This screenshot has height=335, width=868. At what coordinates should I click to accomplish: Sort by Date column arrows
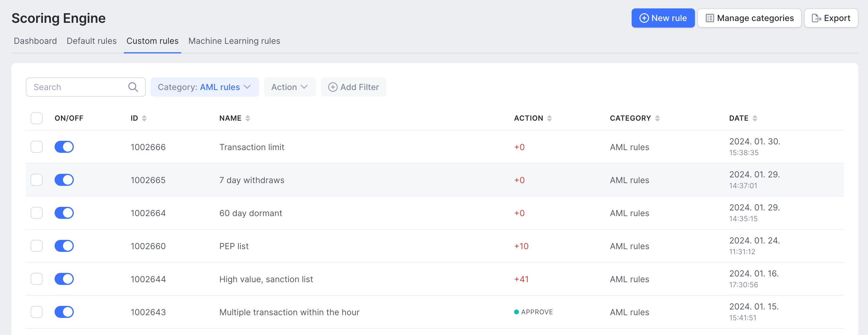click(755, 118)
